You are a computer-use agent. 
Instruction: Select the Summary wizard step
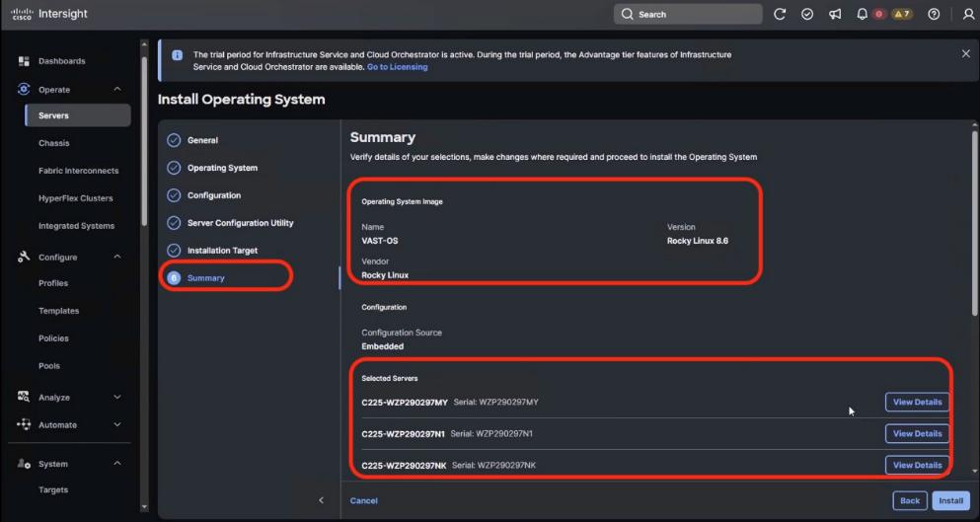(205, 277)
